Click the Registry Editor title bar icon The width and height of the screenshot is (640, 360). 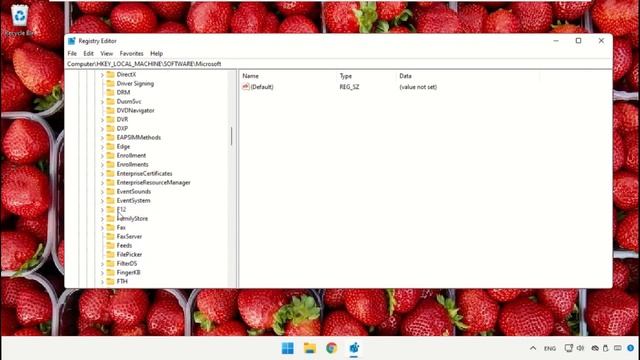point(72,41)
